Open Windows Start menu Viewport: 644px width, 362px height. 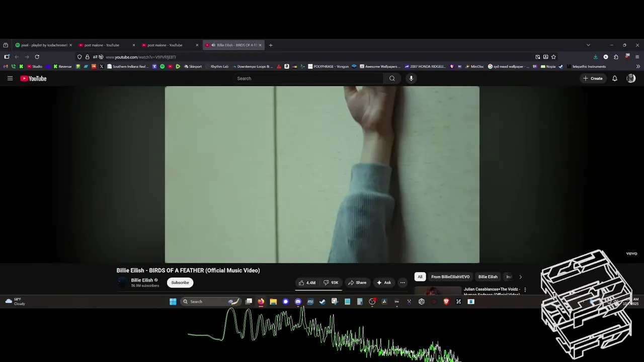click(173, 302)
